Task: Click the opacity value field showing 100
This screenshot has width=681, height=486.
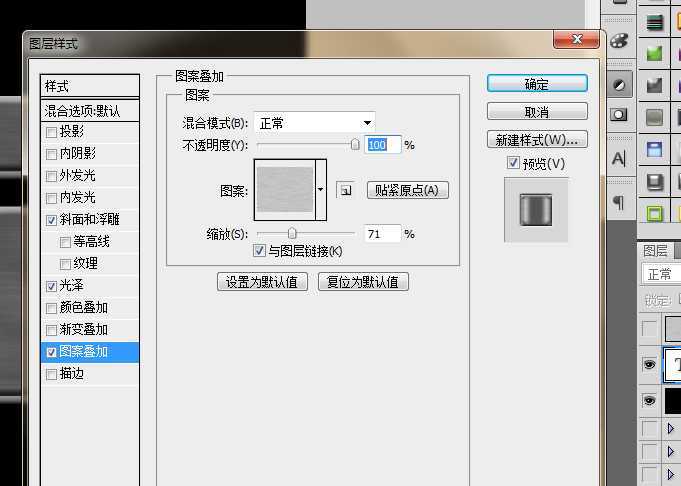Action: (383, 145)
